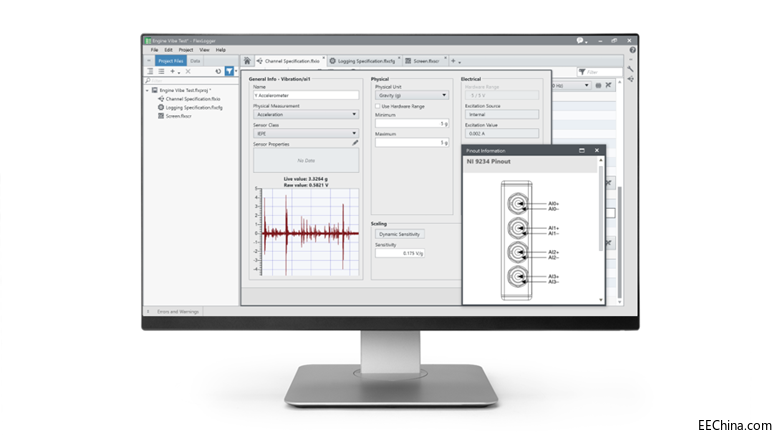This screenshot has height=438, width=780.
Task: Close the Pinout Information window
Action: pyautogui.click(x=597, y=150)
